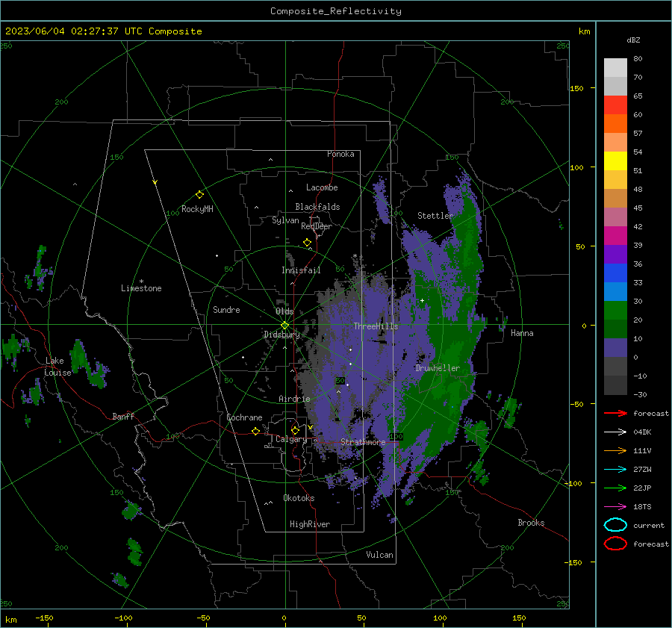Click the red forecast ellipse icon

click(615, 544)
